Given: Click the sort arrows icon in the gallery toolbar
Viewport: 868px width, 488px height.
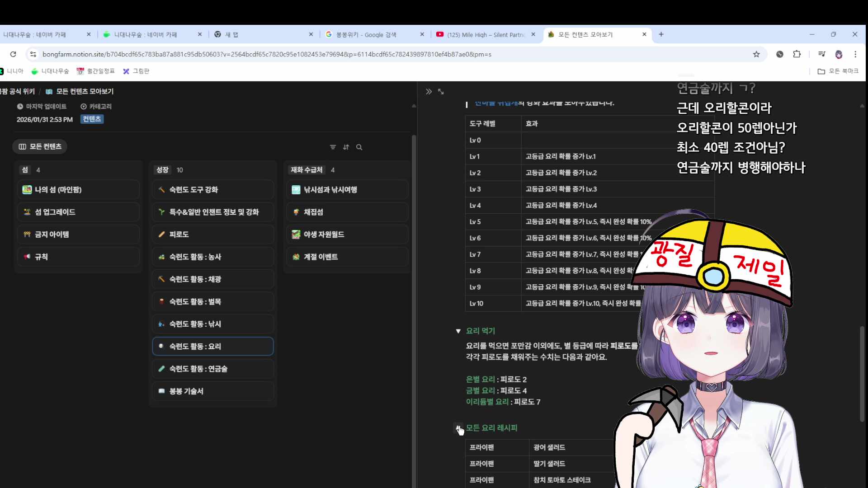Looking at the screenshot, I should (346, 147).
